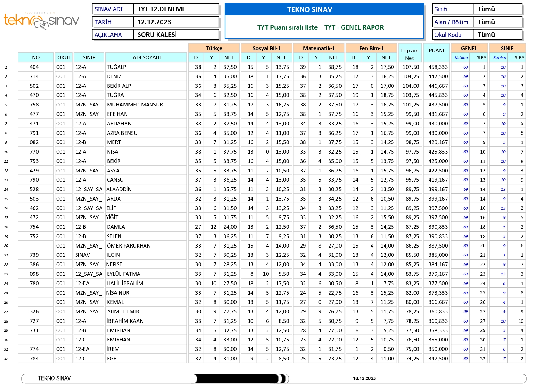This screenshot has width=555, height=392.
Task: Open the Sınıfı filter value Tümü
Action: 498,9
